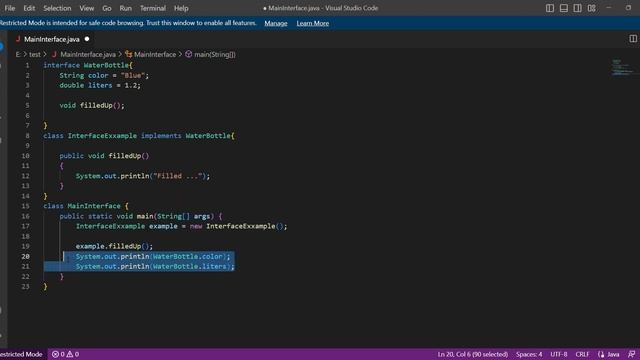Click Ln 20, Col 6 cursor position

pyautogui.click(x=473, y=354)
